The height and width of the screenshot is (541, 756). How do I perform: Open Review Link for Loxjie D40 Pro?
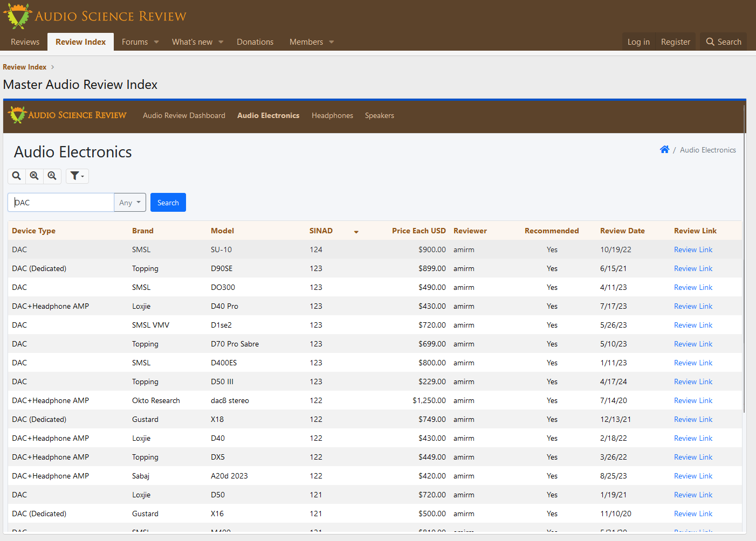[693, 306]
